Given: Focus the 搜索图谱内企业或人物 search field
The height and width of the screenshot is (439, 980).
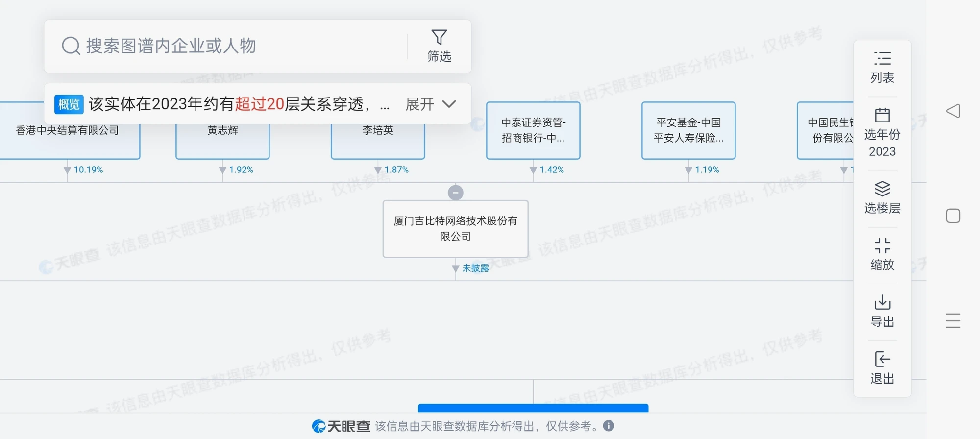Looking at the screenshot, I should 225,46.
